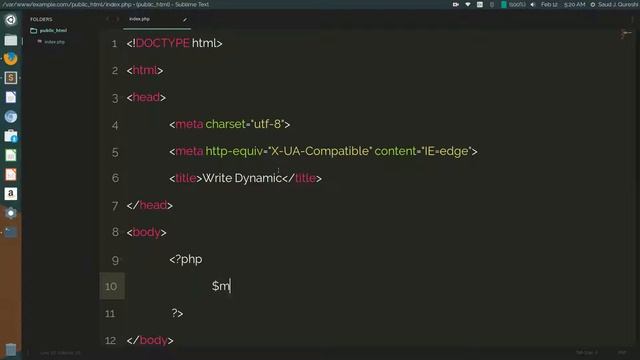Click line number 12 in the gutter
The height and width of the screenshot is (360, 640).
tap(110, 340)
